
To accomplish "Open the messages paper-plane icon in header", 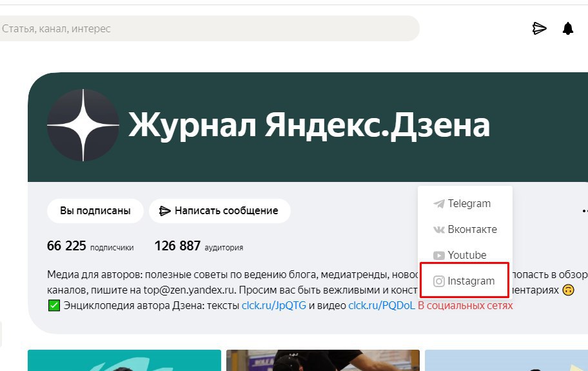I will pos(539,28).
